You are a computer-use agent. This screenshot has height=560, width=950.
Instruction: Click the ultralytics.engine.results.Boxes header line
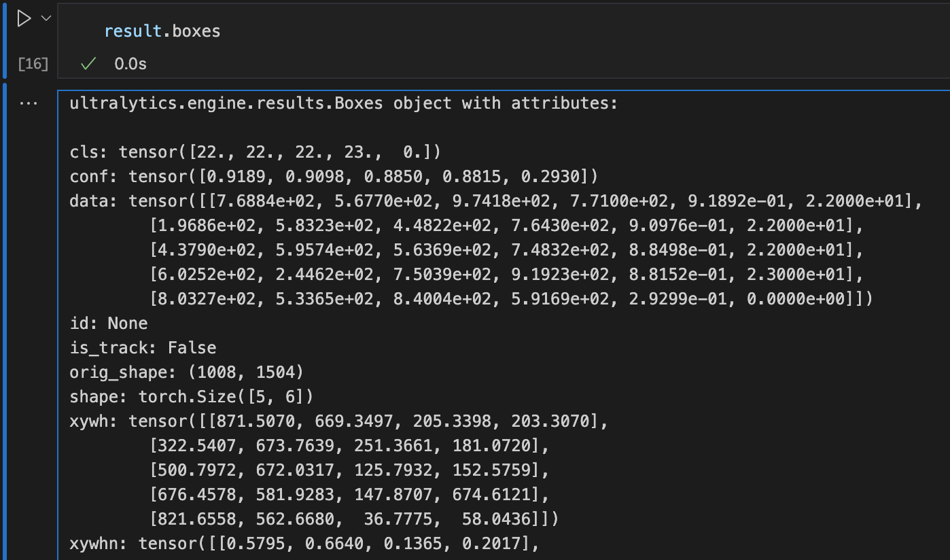[343, 103]
